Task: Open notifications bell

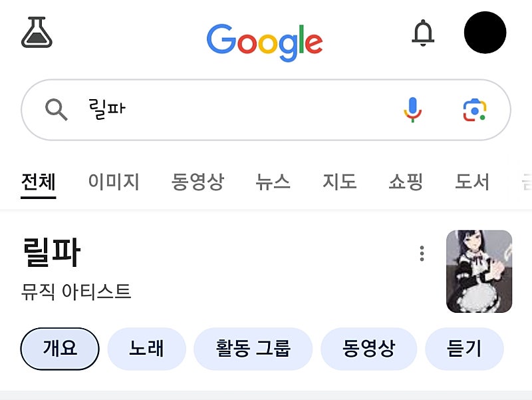Action: click(x=423, y=33)
